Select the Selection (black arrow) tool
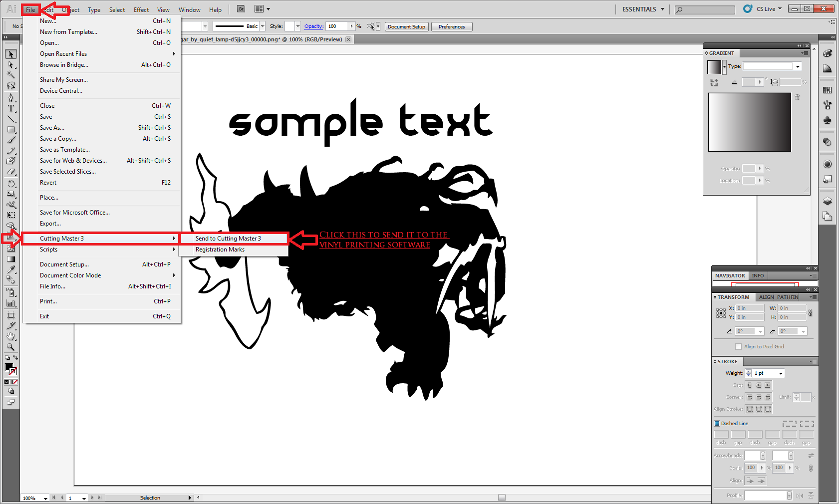The image size is (839, 504). 11,54
